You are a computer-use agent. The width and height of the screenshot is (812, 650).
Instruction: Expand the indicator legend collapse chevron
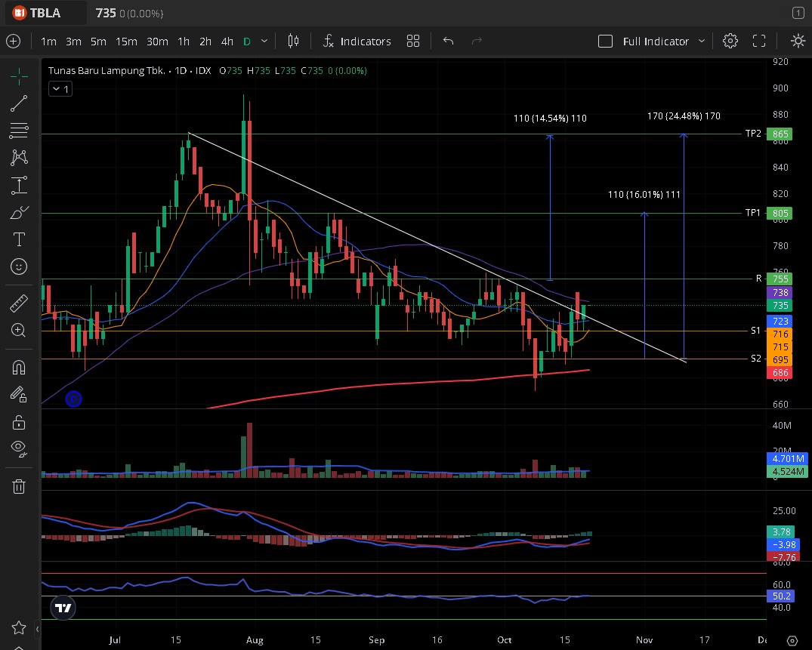[59, 89]
